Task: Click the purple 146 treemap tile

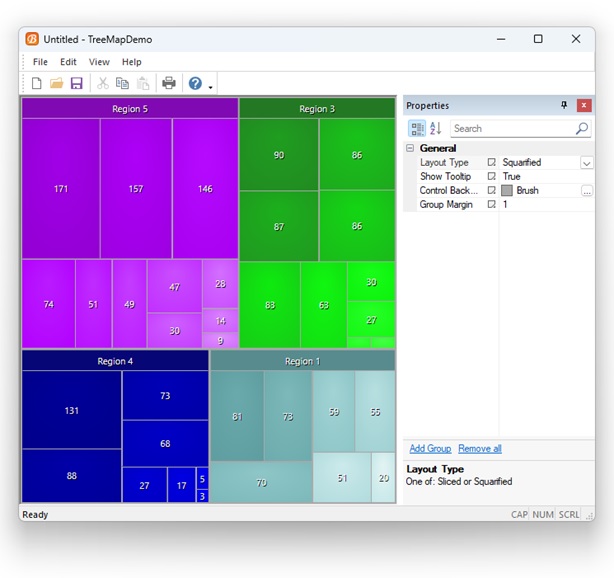Action: click(205, 189)
